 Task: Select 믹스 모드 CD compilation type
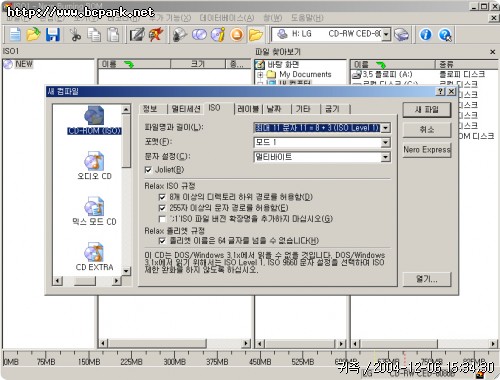pyautogui.click(x=94, y=212)
